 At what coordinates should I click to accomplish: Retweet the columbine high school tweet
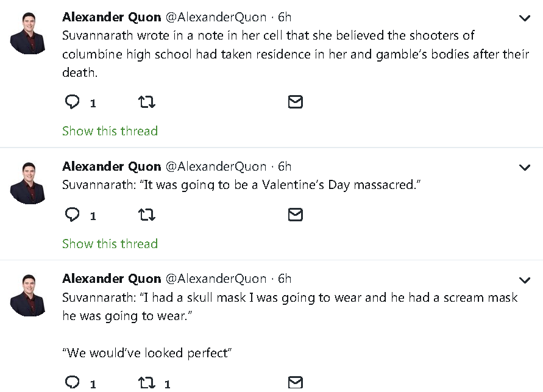(147, 102)
